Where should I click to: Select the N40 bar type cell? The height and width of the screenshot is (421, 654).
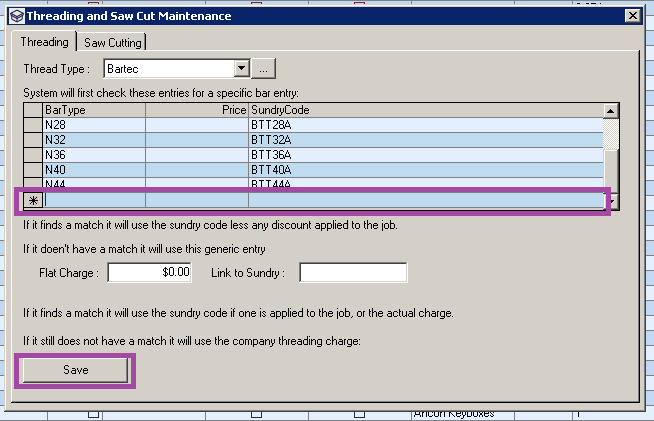point(94,170)
